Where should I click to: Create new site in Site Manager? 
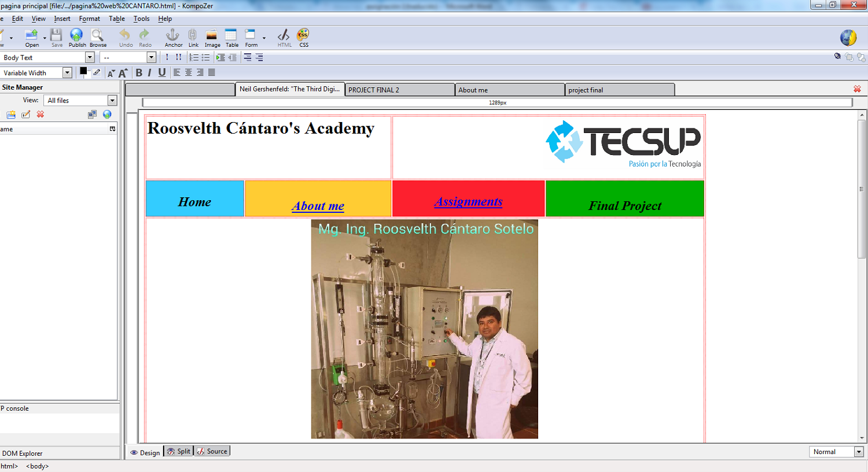point(11,115)
